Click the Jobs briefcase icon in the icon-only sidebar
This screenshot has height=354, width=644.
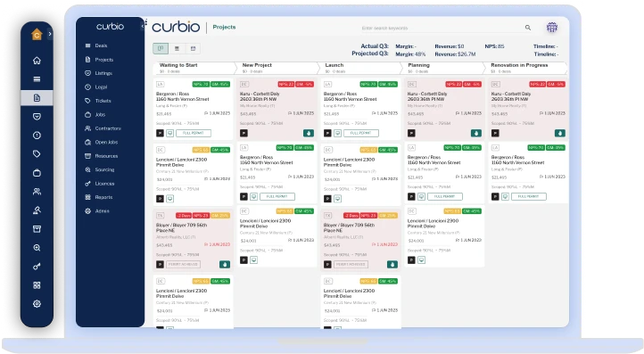click(37, 173)
